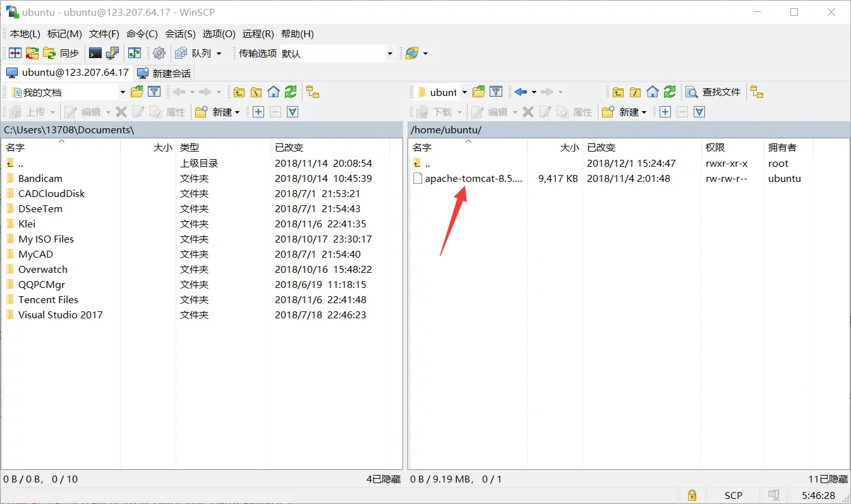The width and height of the screenshot is (851, 504).
Task: Expand the local 新建 dropdown arrow
Action: pyautogui.click(x=238, y=112)
